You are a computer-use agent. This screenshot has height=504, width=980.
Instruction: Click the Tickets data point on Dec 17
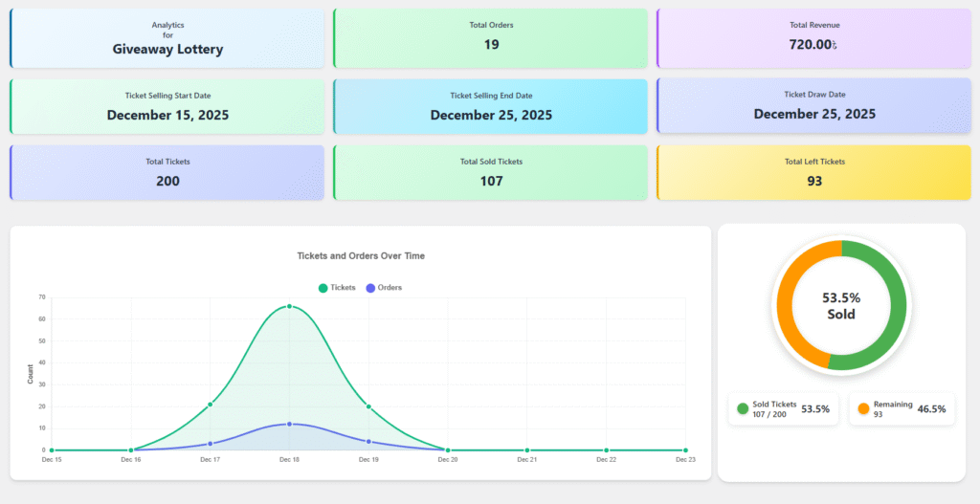point(210,404)
